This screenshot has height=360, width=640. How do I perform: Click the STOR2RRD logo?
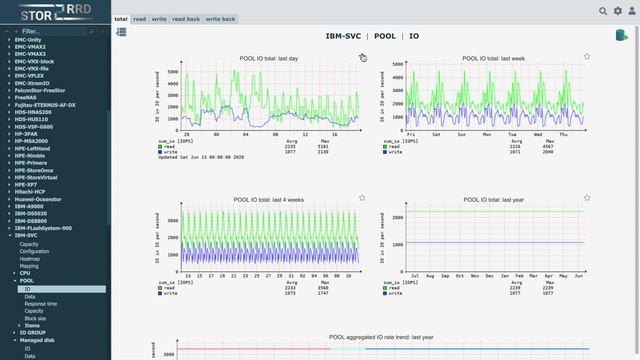(x=56, y=12)
